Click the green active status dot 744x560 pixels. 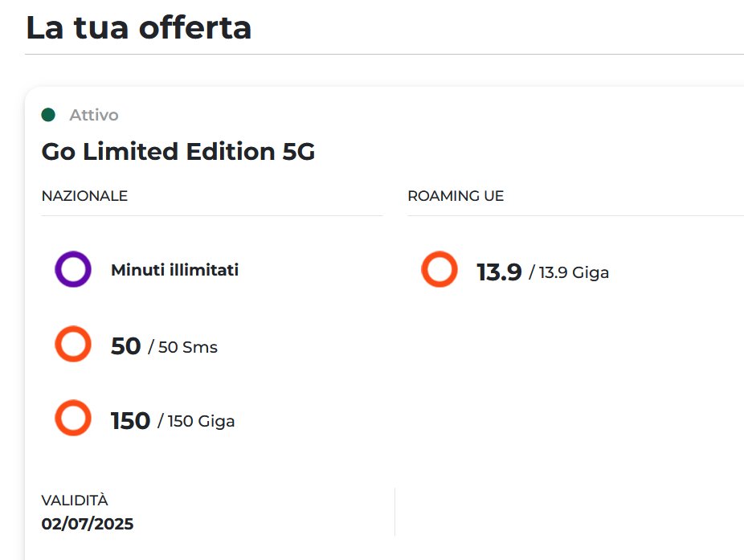[x=48, y=115]
